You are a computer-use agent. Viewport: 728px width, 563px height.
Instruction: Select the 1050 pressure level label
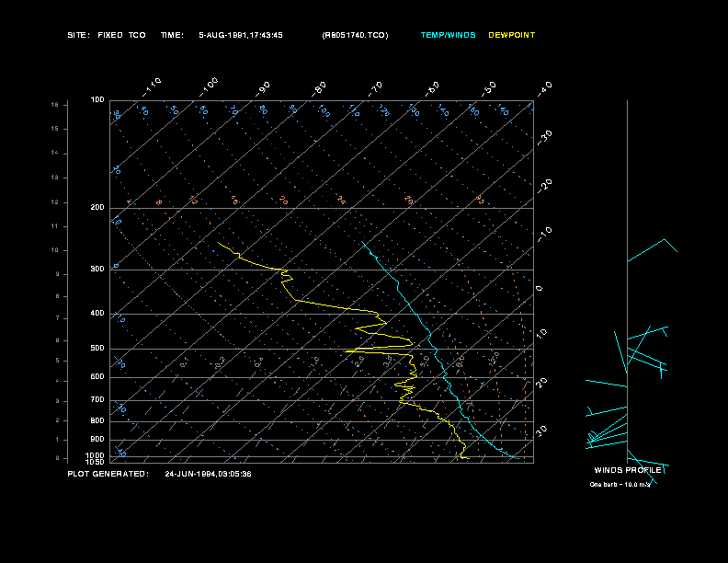coord(95,462)
